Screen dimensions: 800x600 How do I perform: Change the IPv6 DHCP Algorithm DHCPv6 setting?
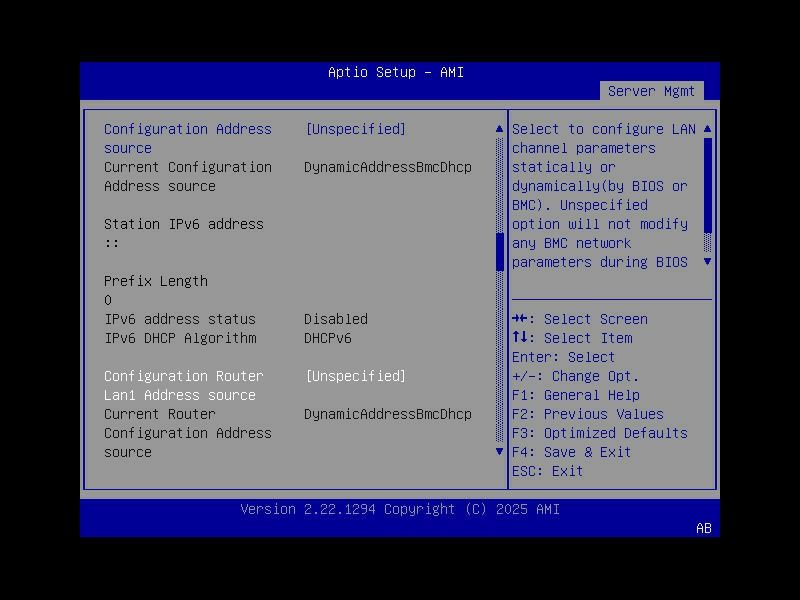(334, 337)
